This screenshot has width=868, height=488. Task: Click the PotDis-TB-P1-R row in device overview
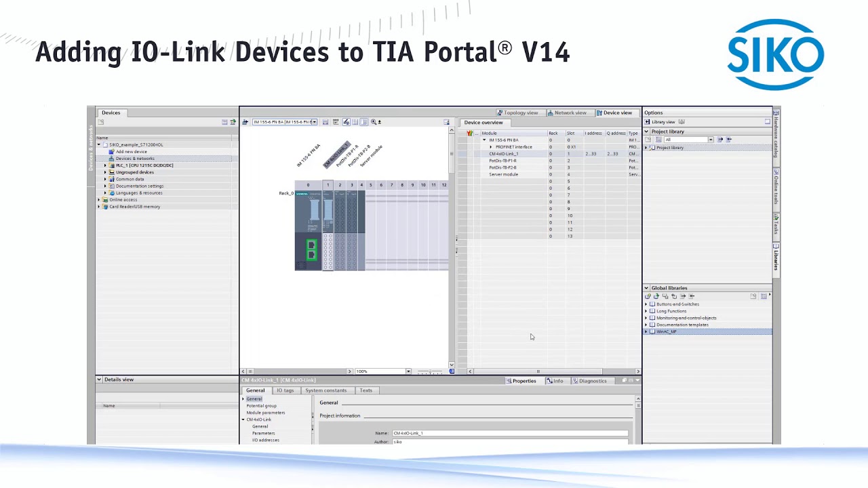pyautogui.click(x=549, y=161)
